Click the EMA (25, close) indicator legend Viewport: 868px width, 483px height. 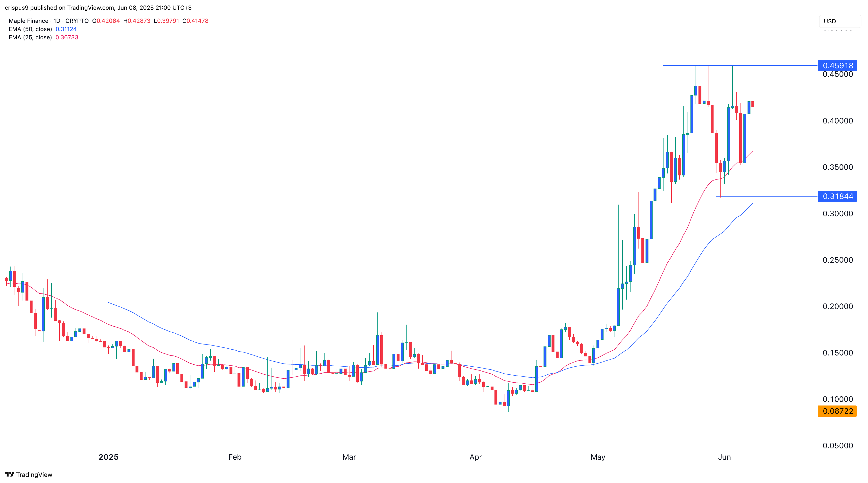(x=30, y=37)
